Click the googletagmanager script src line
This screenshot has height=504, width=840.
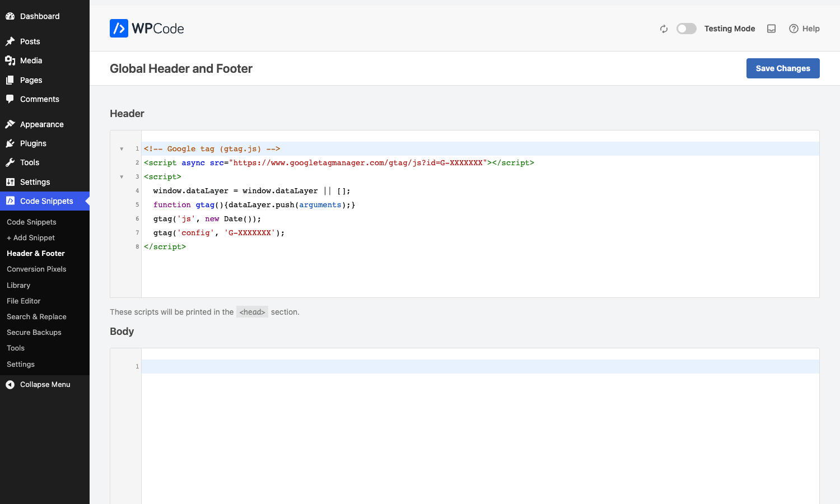pyautogui.click(x=339, y=163)
